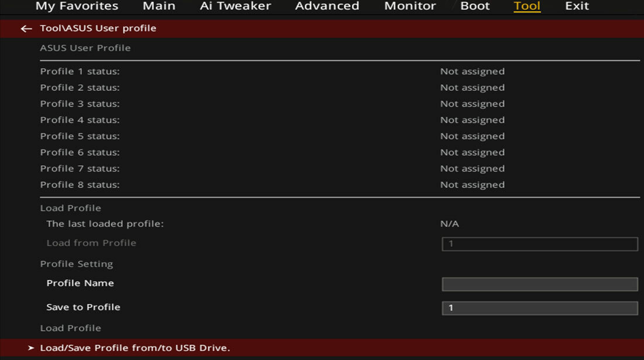Click Load Profile heading above last loaded profile
This screenshot has width=644, height=360.
[70, 208]
